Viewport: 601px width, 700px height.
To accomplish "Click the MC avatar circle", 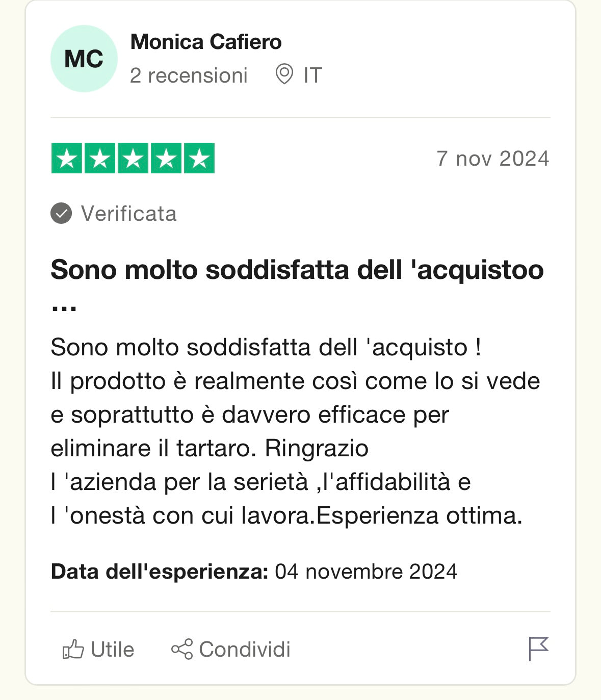I will pyautogui.click(x=84, y=59).
